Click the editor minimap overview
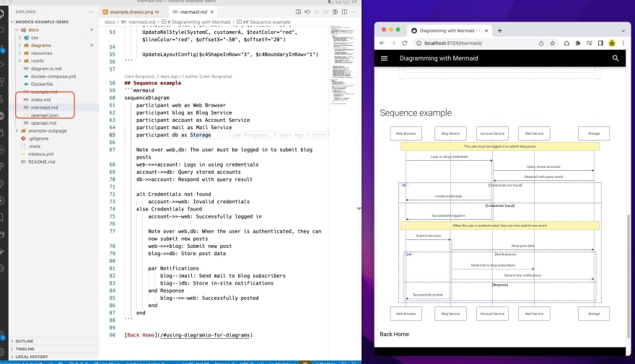The height and width of the screenshot is (364, 635). 343,65
